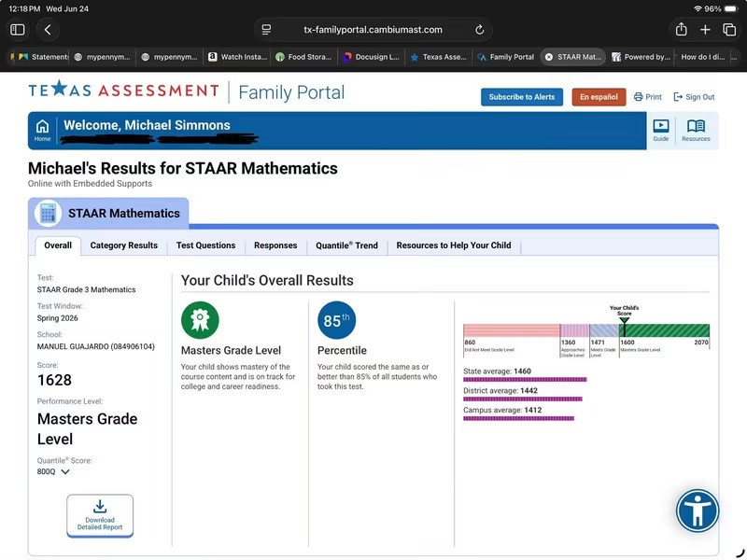Click the Spring 2026 test window text
Viewport: 747px width, 560px height.
pyautogui.click(x=57, y=318)
